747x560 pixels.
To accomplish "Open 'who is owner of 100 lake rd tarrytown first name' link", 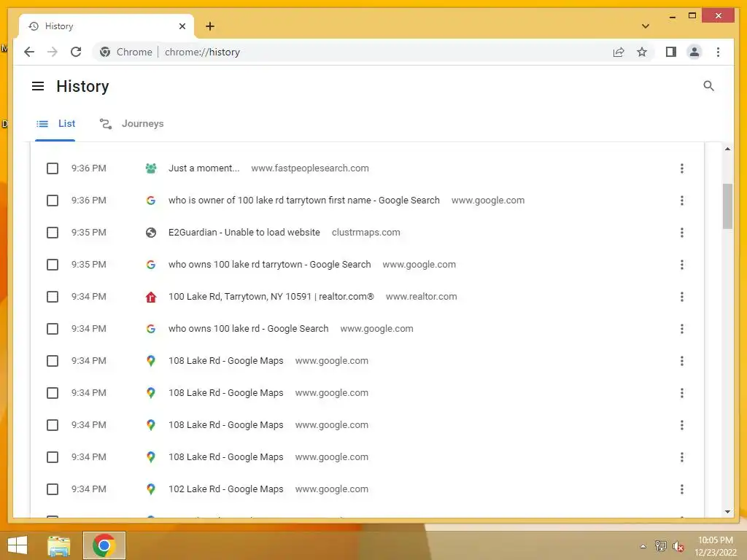I will point(304,201).
